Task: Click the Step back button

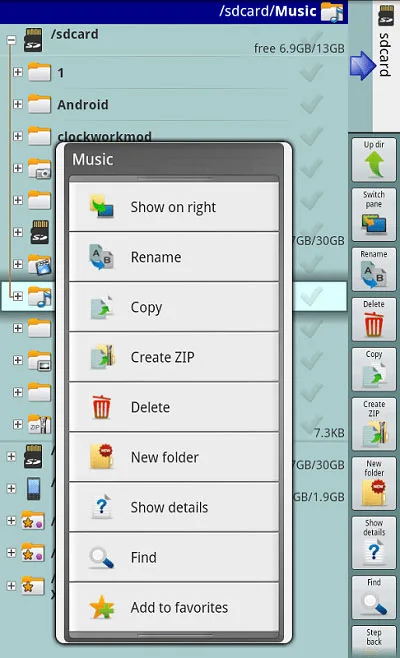Action: coord(374,640)
